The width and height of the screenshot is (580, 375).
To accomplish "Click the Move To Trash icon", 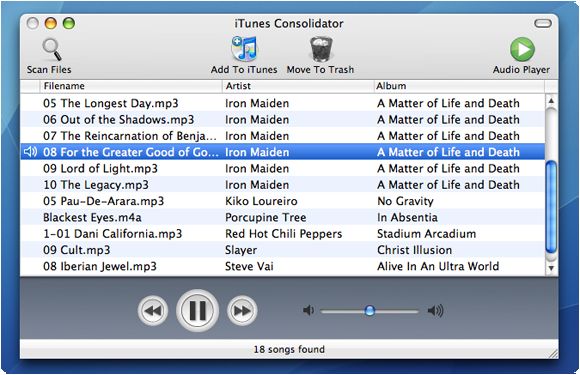I will coord(321,49).
